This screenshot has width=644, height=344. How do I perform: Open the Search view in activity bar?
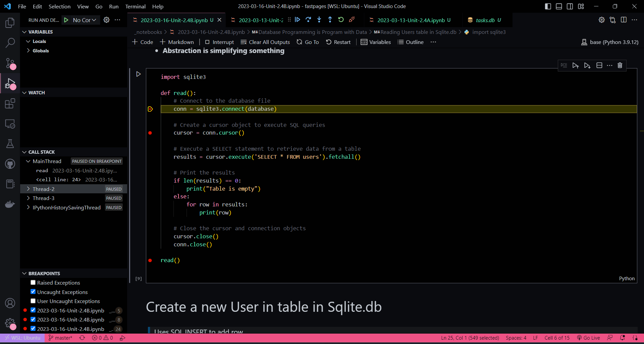point(10,43)
